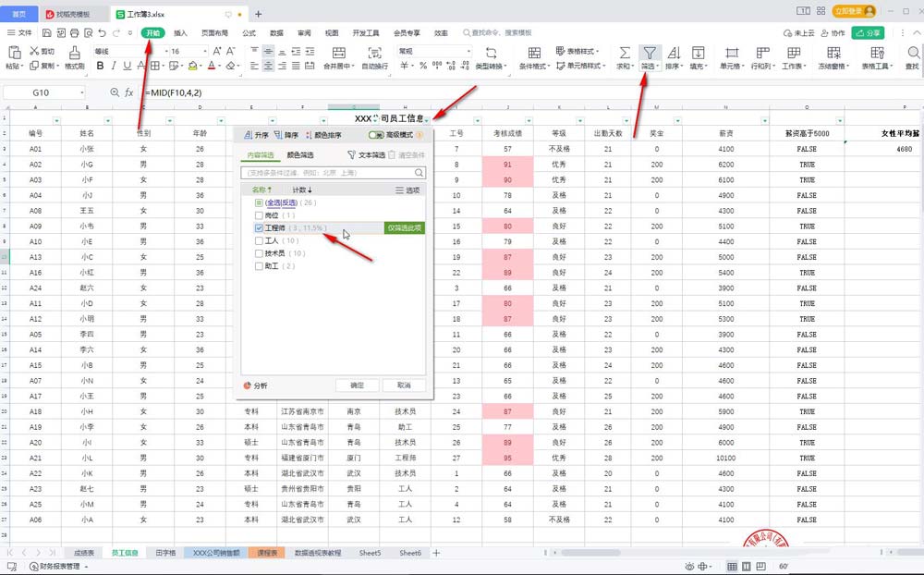Click the green 分享 share button
The width and height of the screenshot is (924, 575).
(x=868, y=33)
